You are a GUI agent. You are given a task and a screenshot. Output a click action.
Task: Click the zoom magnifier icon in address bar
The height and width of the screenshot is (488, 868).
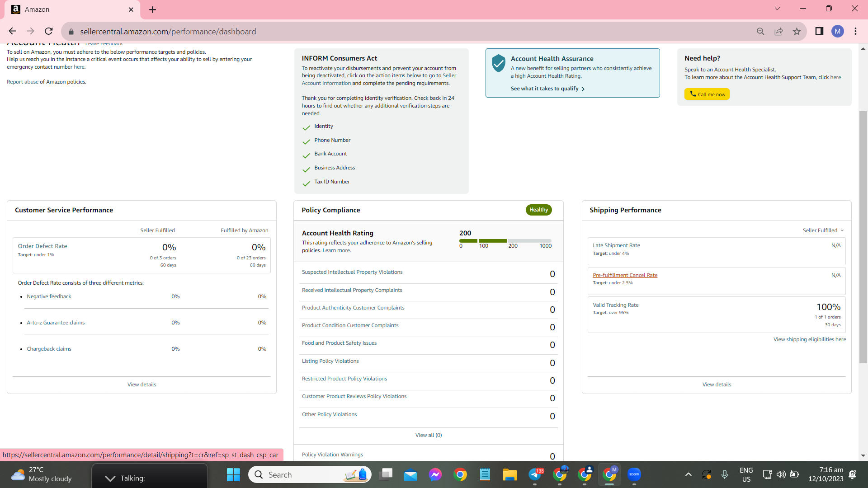pyautogui.click(x=760, y=31)
